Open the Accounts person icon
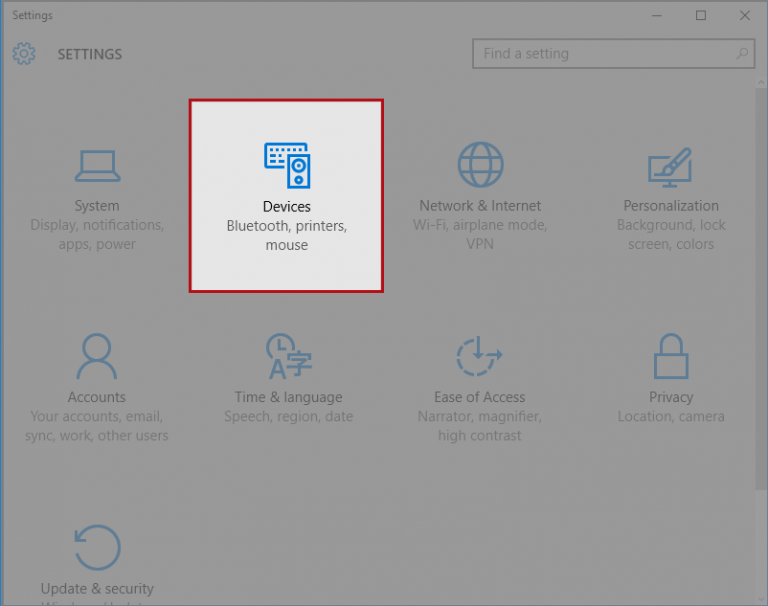This screenshot has height=606, width=768. coord(96,356)
